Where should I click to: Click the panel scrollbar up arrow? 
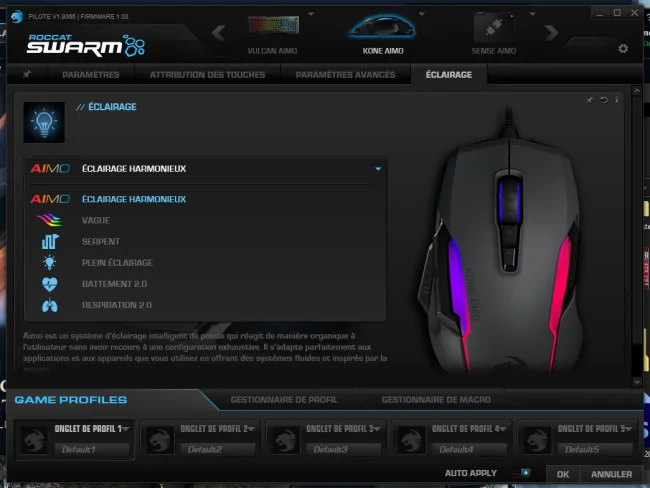point(637,90)
